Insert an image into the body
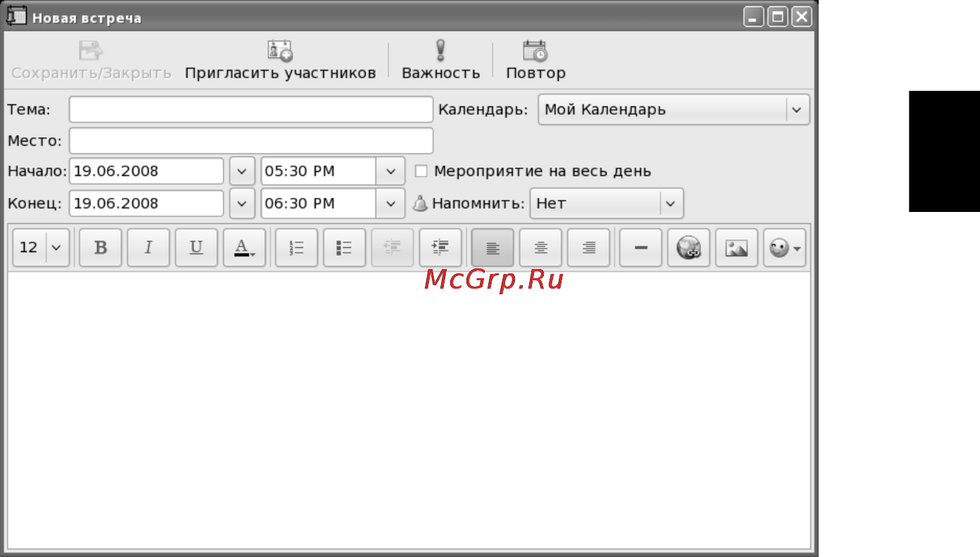Viewport: 980px width, 557px height. [x=736, y=248]
